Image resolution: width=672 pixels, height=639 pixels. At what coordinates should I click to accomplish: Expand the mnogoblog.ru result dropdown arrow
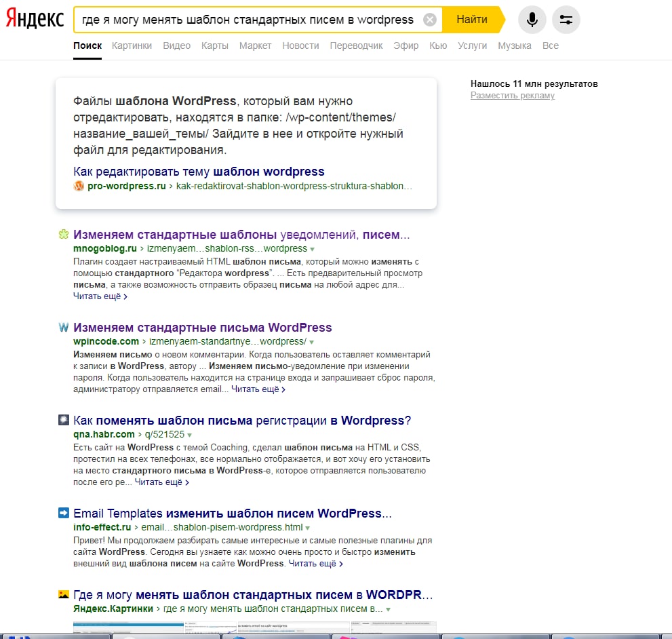click(x=312, y=249)
